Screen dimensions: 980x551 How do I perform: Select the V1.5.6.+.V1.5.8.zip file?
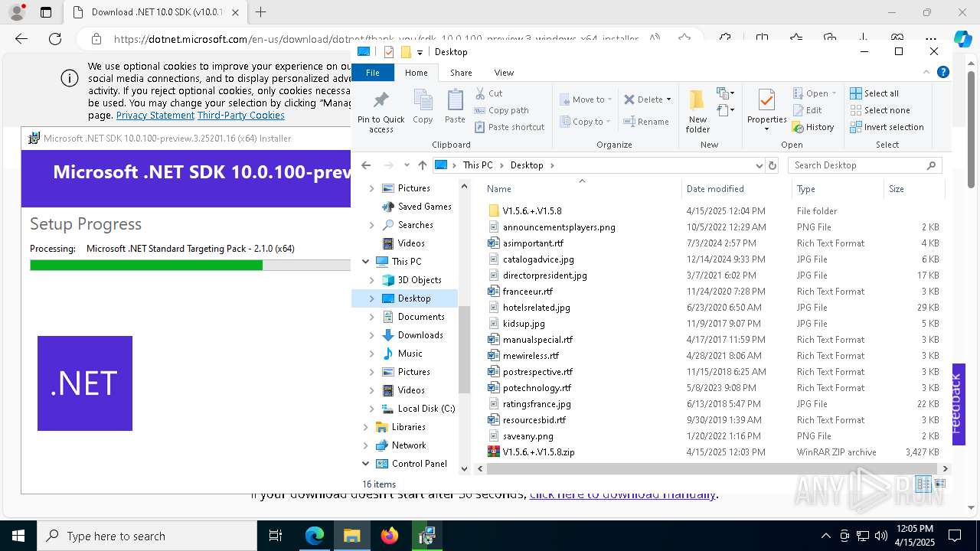pyautogui.click(x=538, y=452)
